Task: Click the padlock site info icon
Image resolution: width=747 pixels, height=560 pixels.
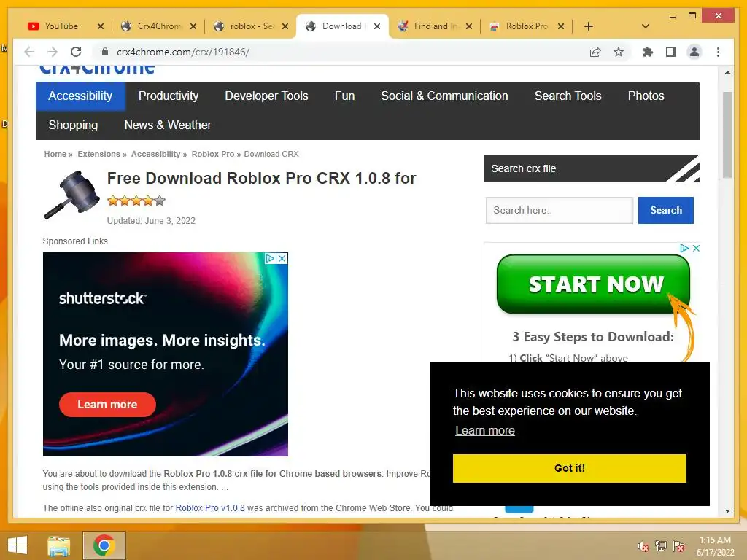Action: coord(105,52)
